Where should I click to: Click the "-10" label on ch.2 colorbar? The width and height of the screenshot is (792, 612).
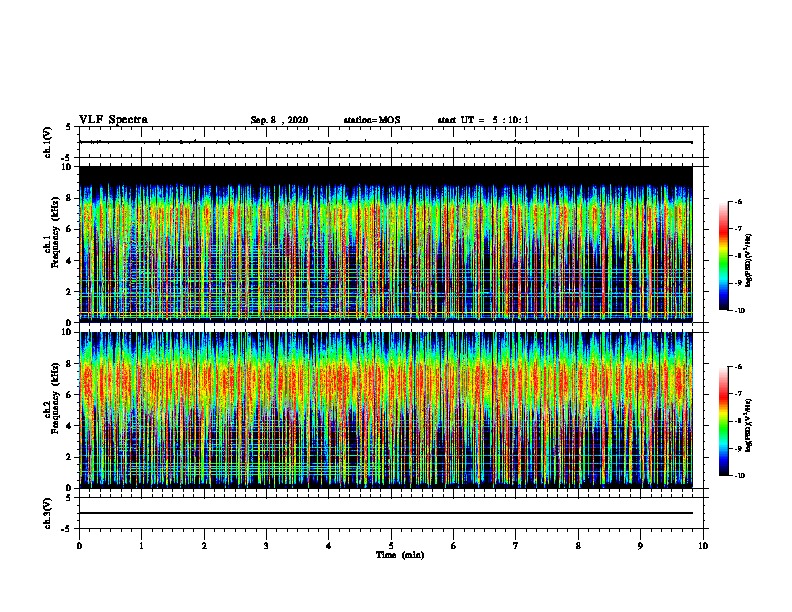[x=739, y=476]
